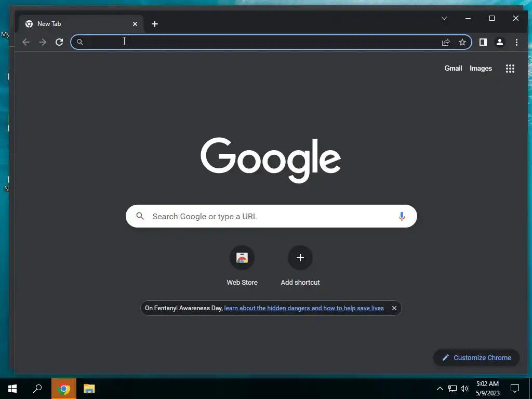Click the forward navigation arrow

(43, 42)
